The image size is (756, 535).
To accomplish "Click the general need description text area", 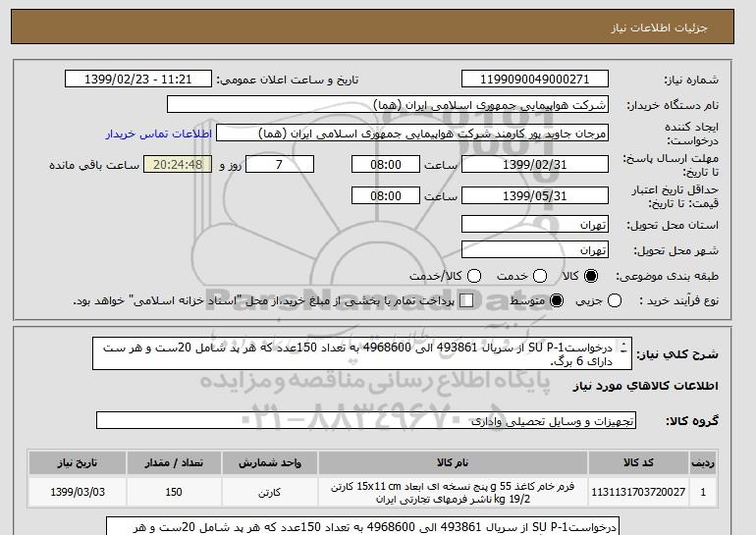I will 362,353.
